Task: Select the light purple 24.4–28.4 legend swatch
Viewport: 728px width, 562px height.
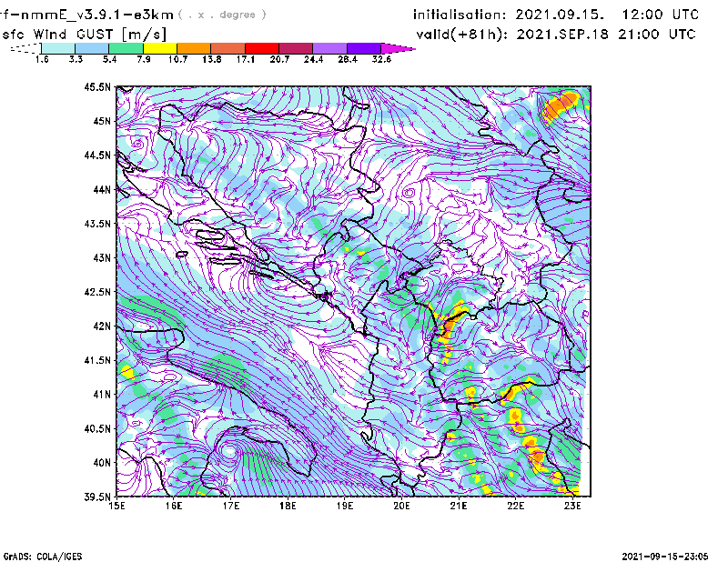Action: click(x=330, y=48)
